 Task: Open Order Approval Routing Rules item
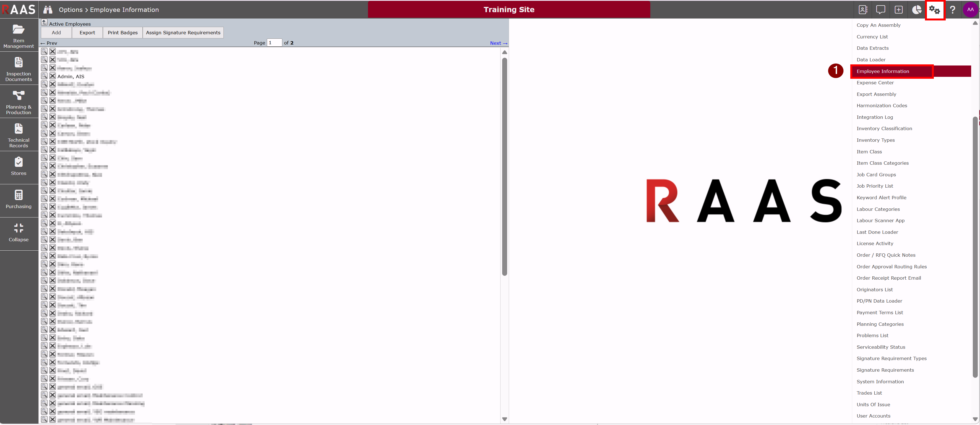pos(891,266)
